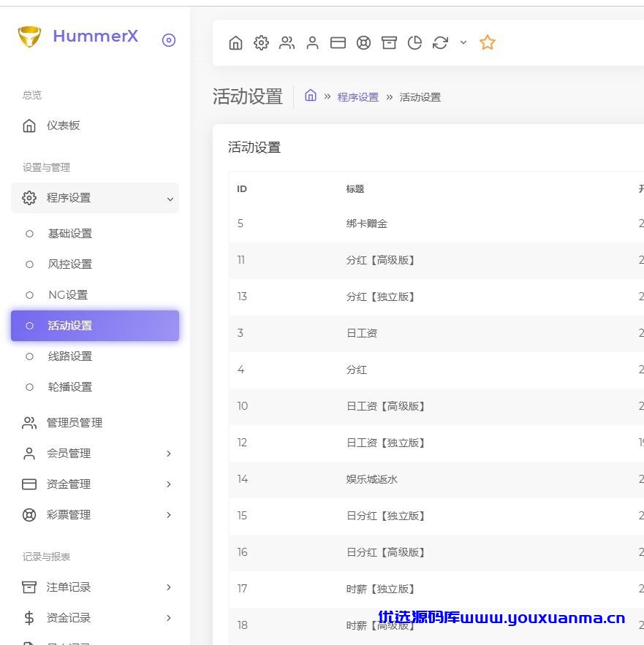The image size is (644, 645).
Task: Click the gear icon next to 程序设置
Action: (x=29, y=198)
